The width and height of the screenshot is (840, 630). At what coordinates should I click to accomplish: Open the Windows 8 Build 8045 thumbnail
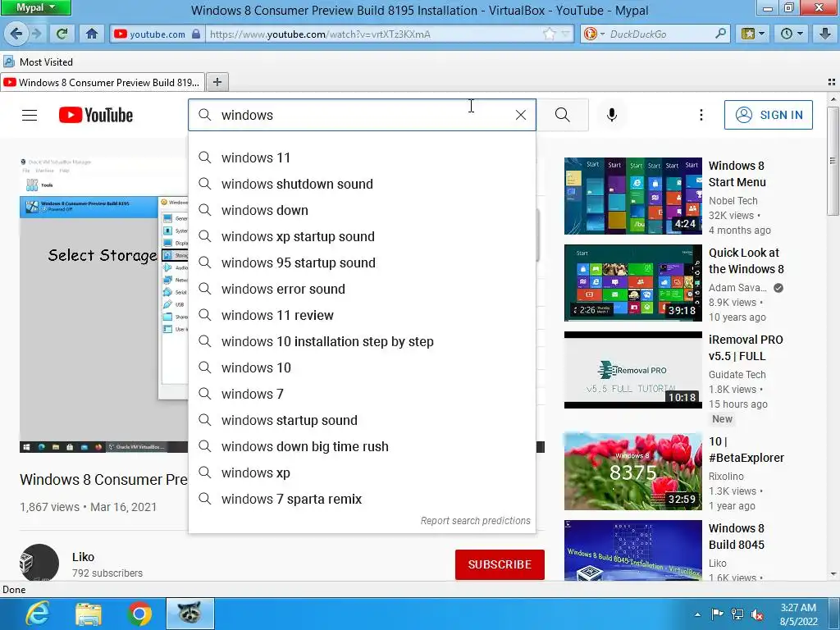(x=632, y=550)
